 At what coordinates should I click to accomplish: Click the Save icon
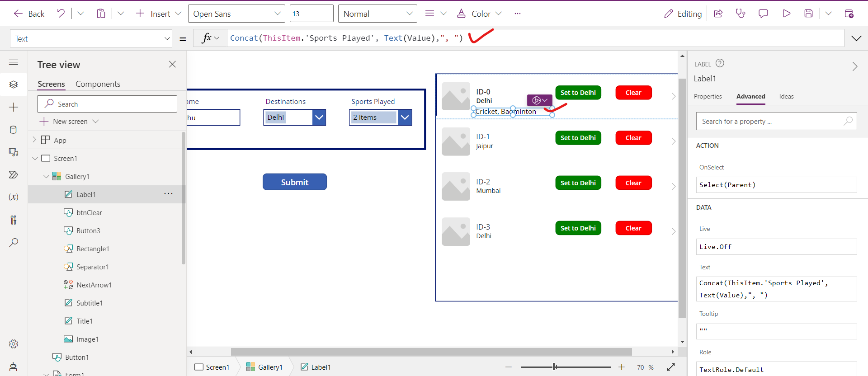click(x=808, y=14)
